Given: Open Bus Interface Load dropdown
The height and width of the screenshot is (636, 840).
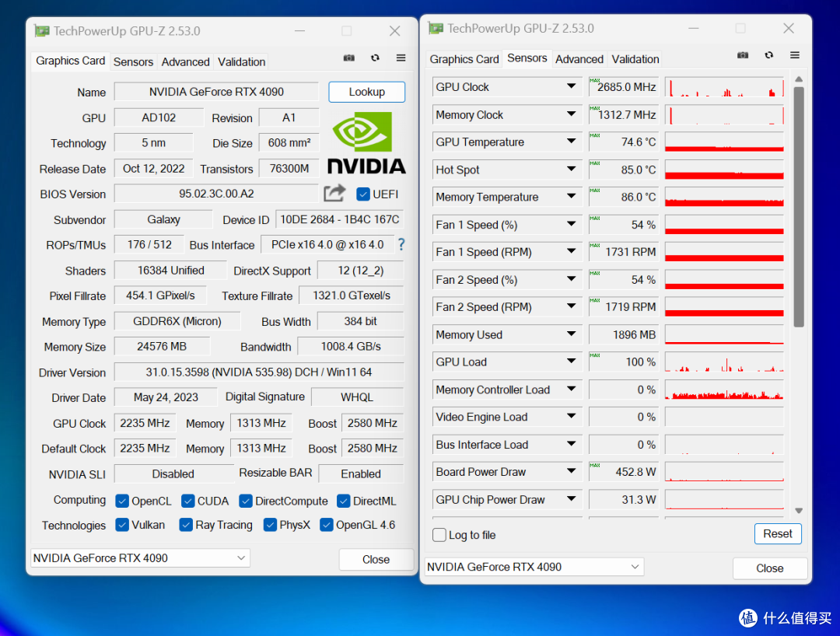Looking at the screenshot, I should (571, 444).
